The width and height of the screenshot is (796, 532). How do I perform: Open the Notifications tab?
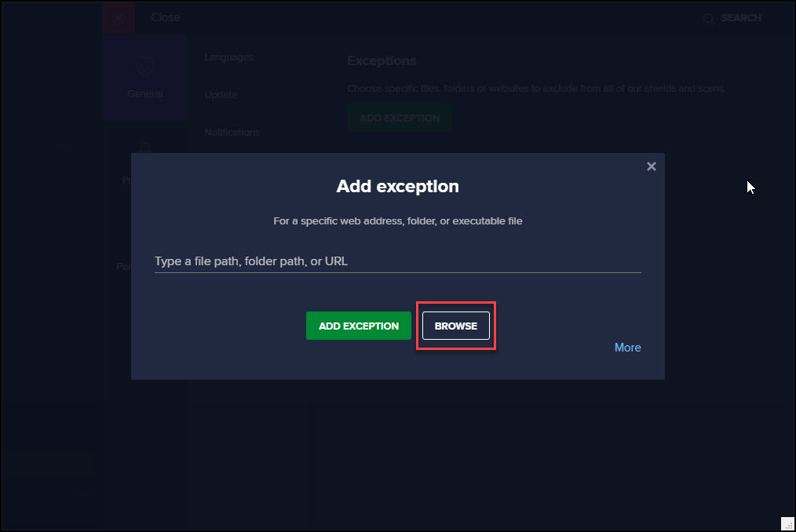pyautogui.click(x=232, y=132)
